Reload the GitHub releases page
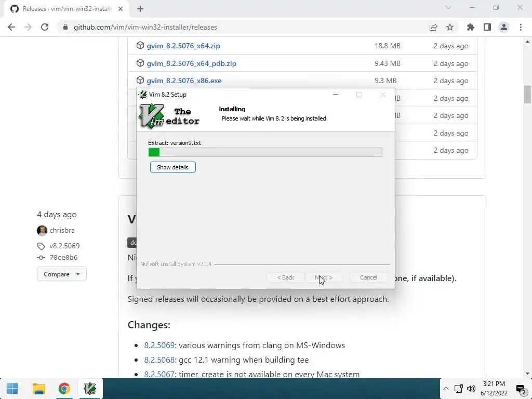This screenshot has width=532, height=399. coord(45,27)
